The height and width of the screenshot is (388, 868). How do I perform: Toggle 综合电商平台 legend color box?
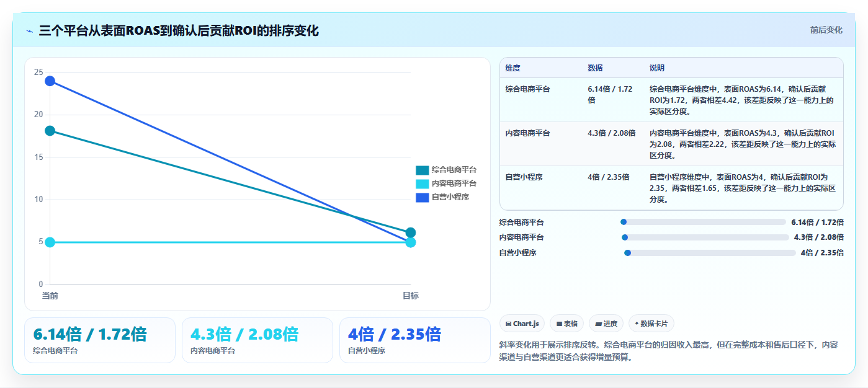[x=422, y=170]
